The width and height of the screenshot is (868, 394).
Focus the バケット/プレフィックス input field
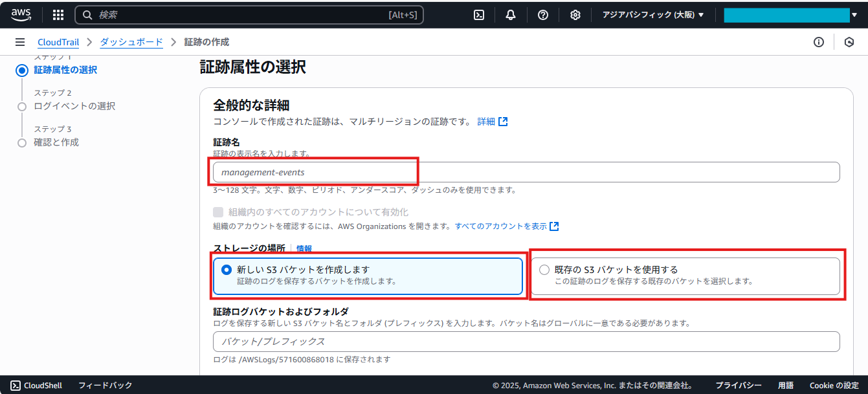[x=526, y=342]
